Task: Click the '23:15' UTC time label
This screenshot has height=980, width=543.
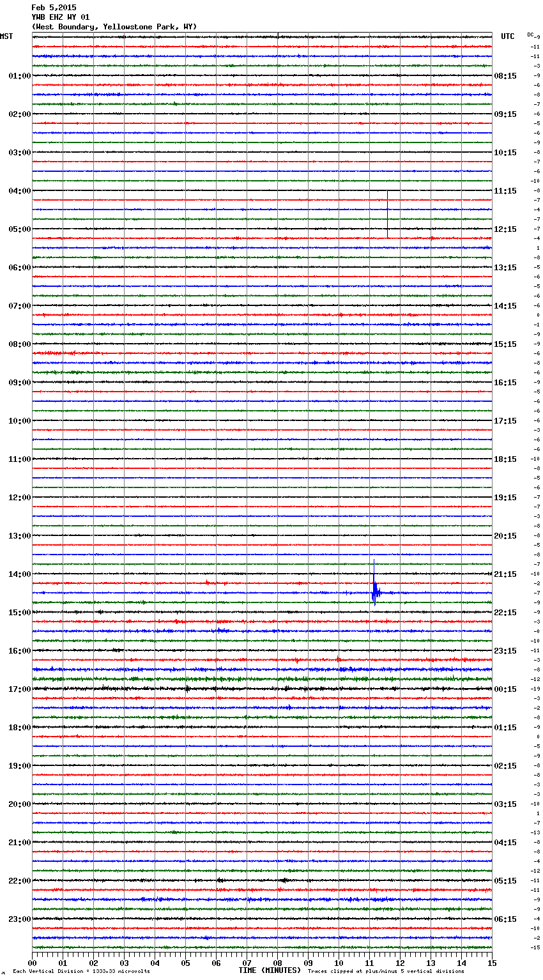Action: [x=505, y=651]
